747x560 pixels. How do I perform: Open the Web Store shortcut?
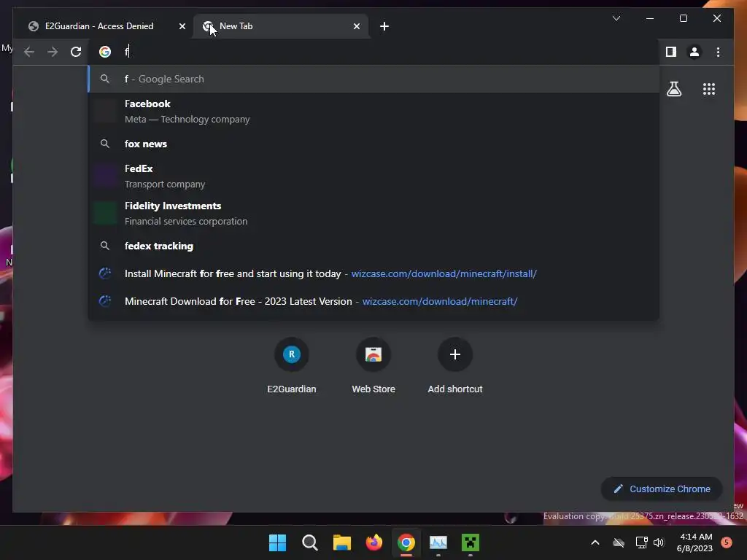point(373,367)
